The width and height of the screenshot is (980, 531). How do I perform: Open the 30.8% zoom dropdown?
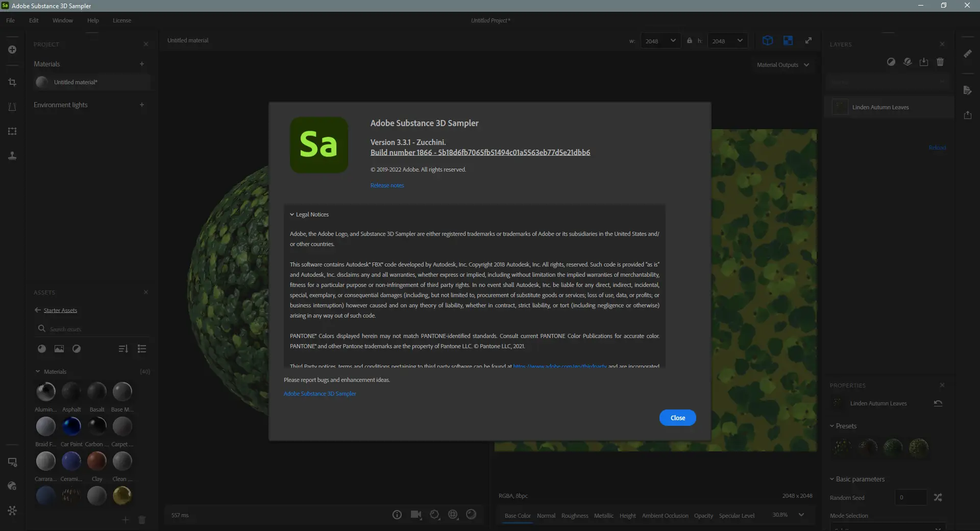801,515
